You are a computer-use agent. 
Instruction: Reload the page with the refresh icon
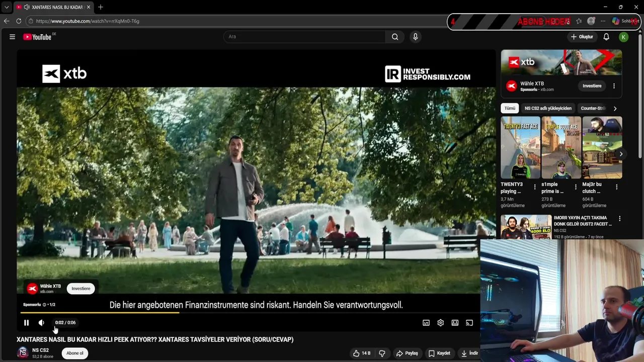click(19, 21)
